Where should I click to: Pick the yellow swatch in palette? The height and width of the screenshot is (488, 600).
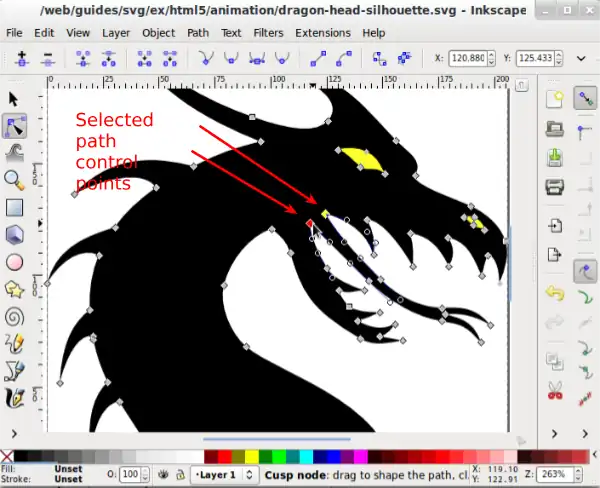coord(251,456)
